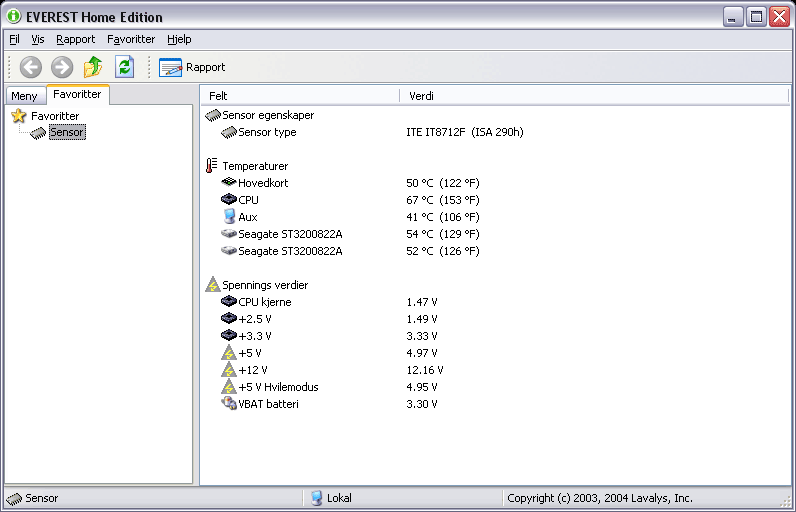Open the Rapport menu in the menu bar
The image size is (796, 512).
click(75, 39)
